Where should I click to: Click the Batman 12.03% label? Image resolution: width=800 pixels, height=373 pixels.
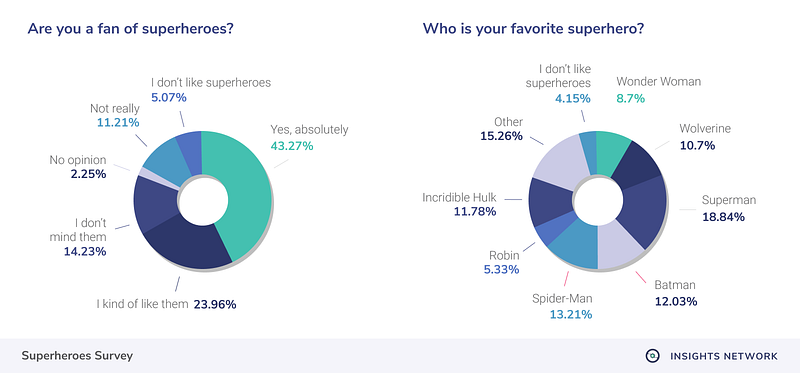click(676, 293)
